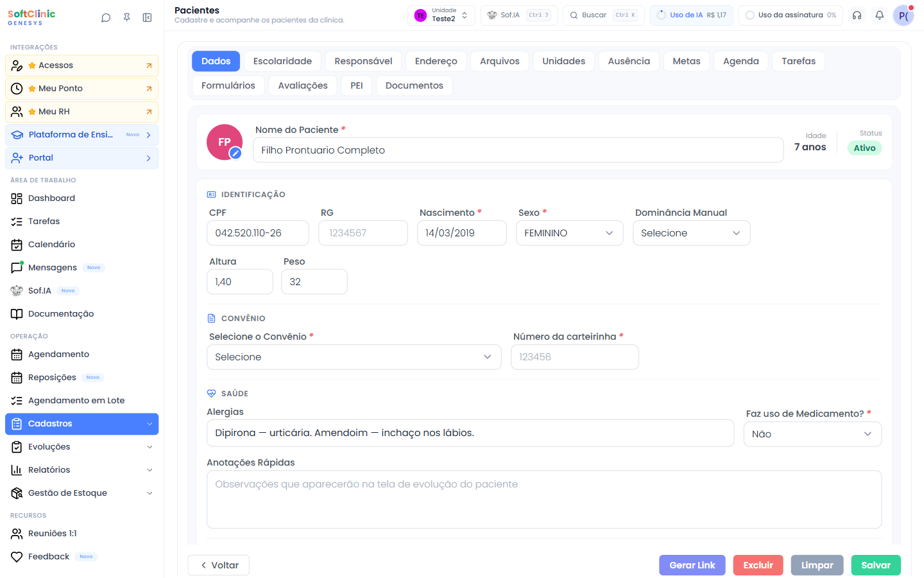
Task: Focus the Anotações Rápidas text area
Action: (x=544, y=500)
